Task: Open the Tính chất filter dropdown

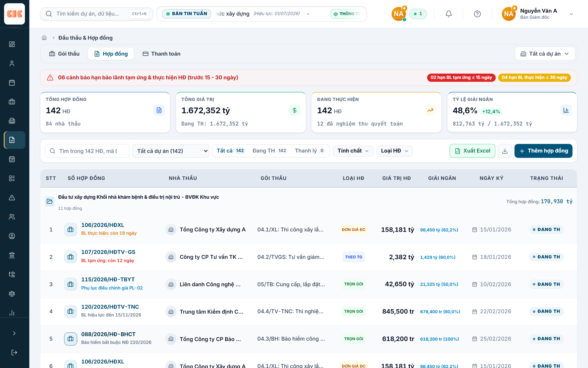Action: (353, 151)
